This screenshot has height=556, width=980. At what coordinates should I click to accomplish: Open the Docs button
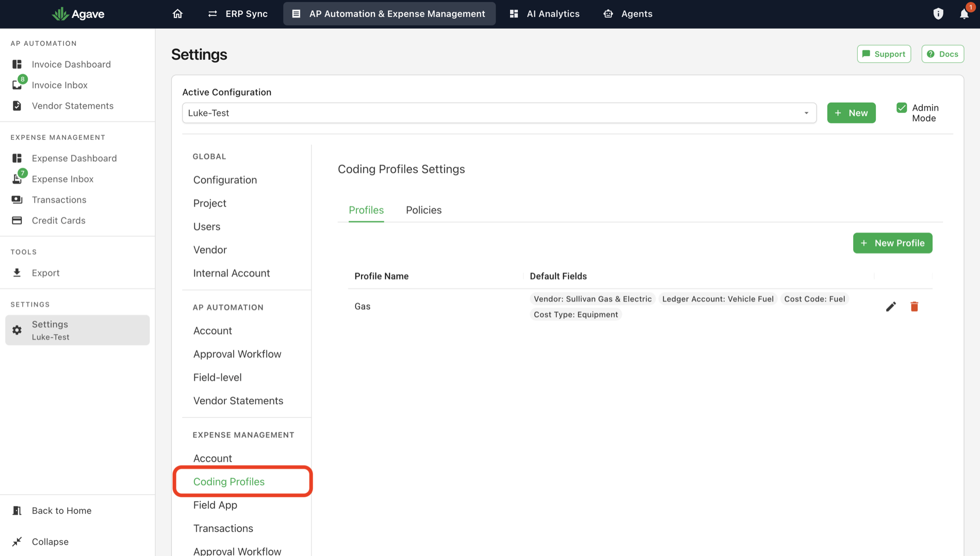coord(943,54)
